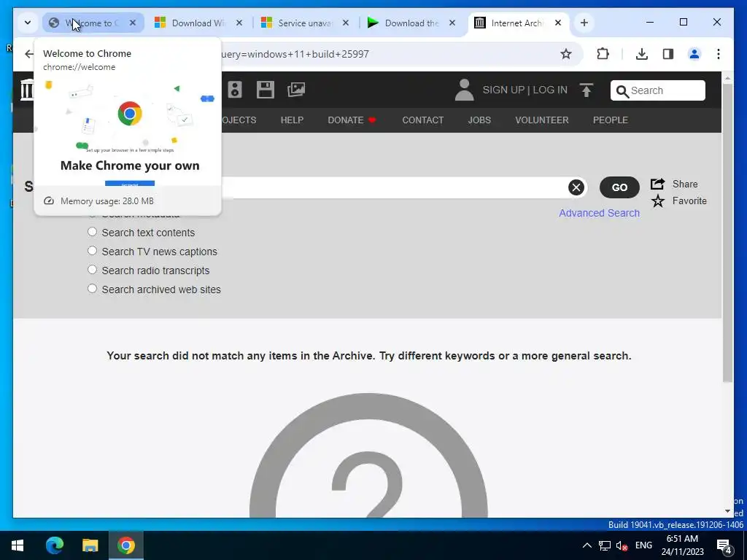The width and height of the screenshot is (747, 560).
Task: Open File Explorer from the taskbar
Action: click(90, 545)
